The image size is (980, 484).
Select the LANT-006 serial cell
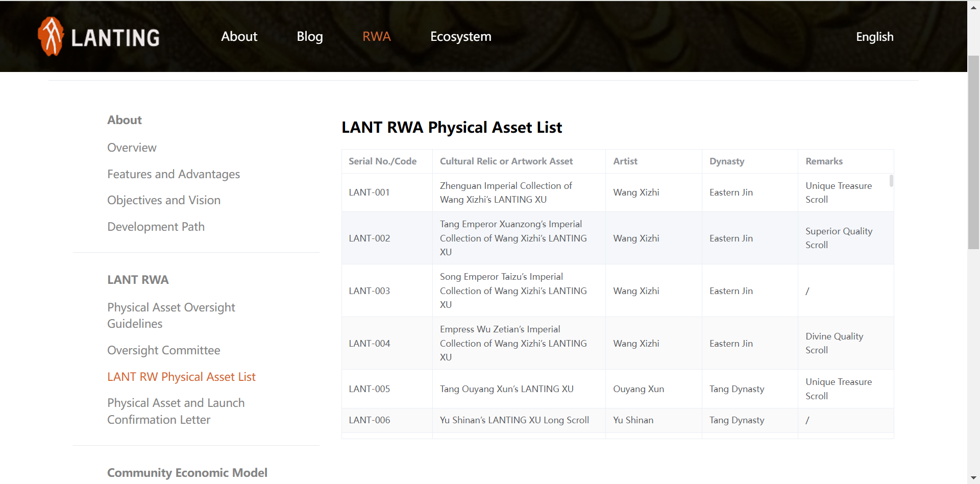tap(387, 420)
